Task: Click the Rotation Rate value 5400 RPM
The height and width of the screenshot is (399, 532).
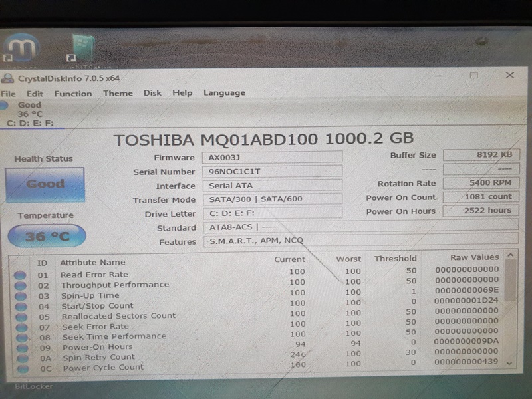Action: pyautogui.click(x=481, y=182)
